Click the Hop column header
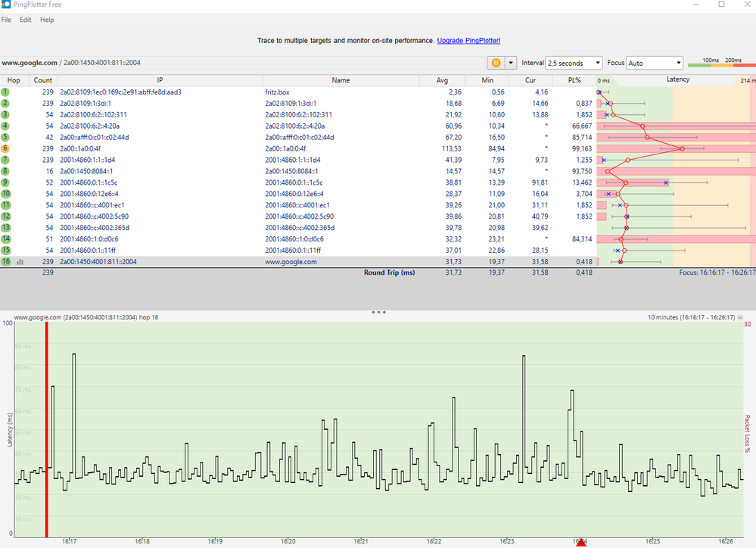The image size is (756, 548). coord(14,80)
